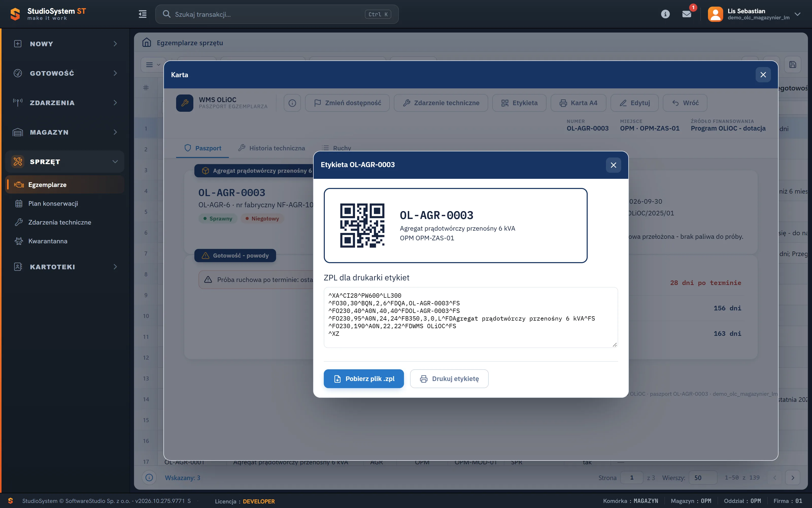This screenshot has height=508, width=812.
Task: Click the Edytuj button
Action: tap(634, 103)
